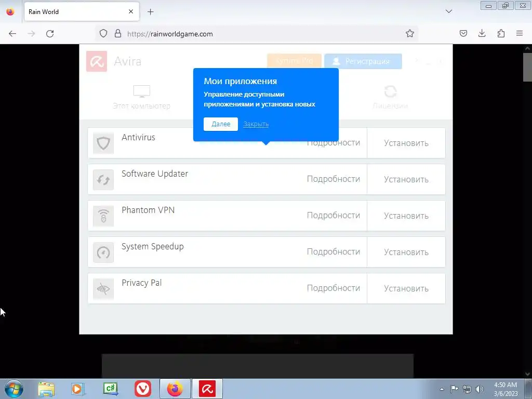This screenshot has height=399, width=532.
Task: Click the network tray icon
Action: pyautogui.click(x=467, y=389)
